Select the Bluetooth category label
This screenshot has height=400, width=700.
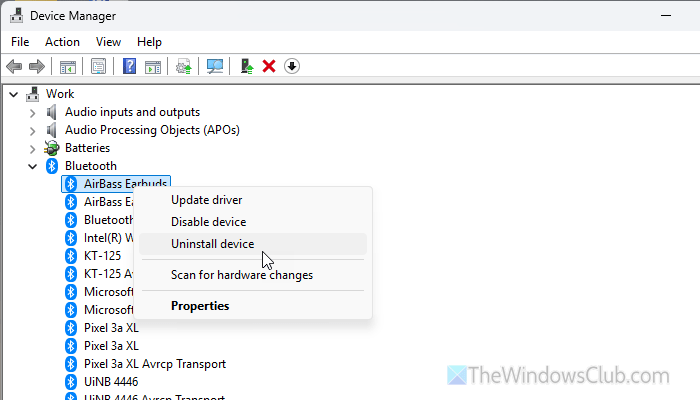(x=91, y=166)
